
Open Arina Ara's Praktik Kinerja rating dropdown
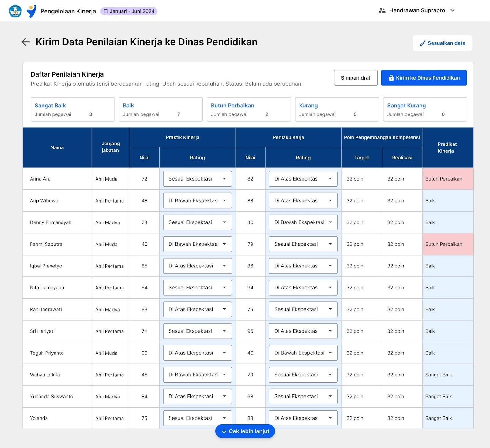pyautogui.click(x=197, y=179)
